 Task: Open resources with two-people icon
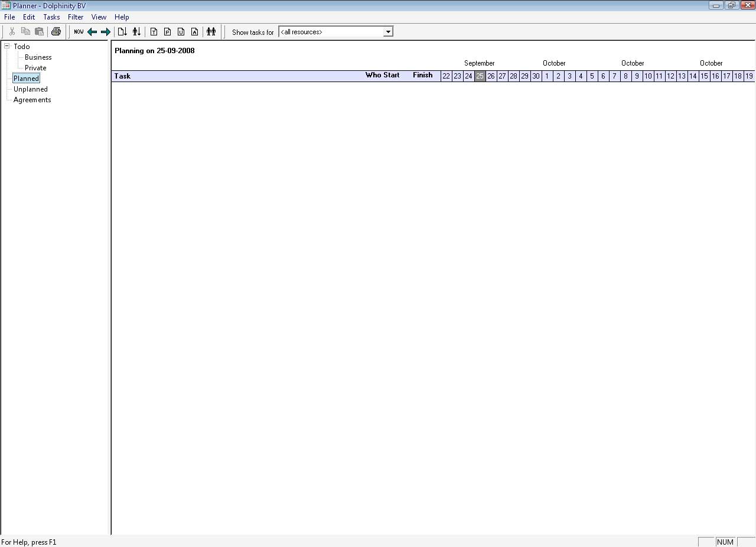point(211,32)
